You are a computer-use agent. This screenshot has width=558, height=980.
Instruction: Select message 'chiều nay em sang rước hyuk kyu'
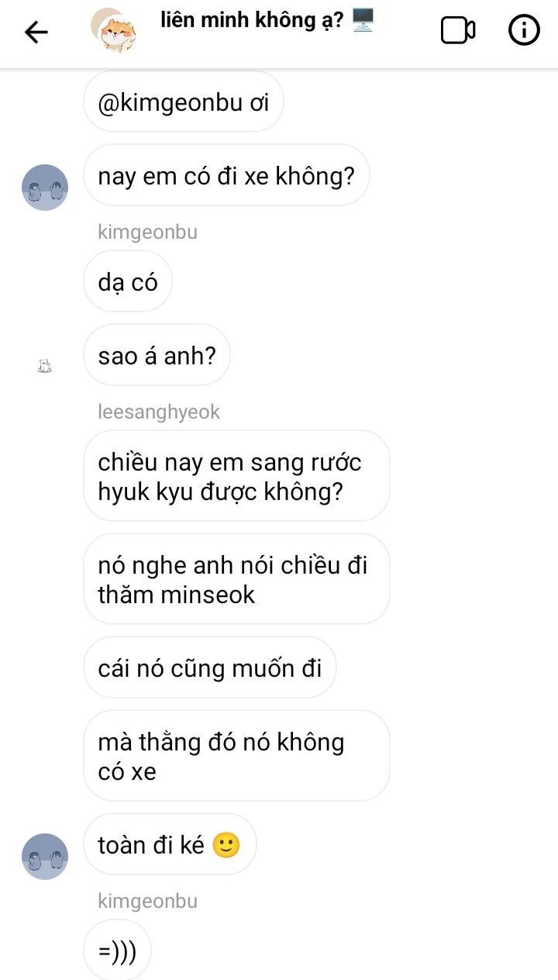(x=236, y=476)
